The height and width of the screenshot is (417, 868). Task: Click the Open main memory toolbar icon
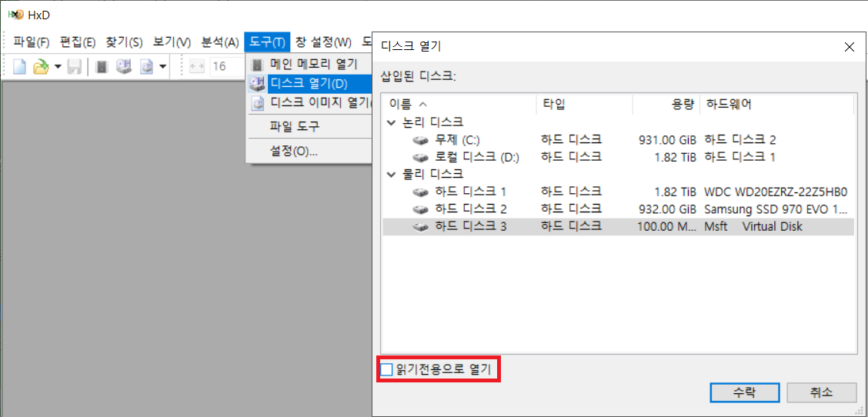102,67
